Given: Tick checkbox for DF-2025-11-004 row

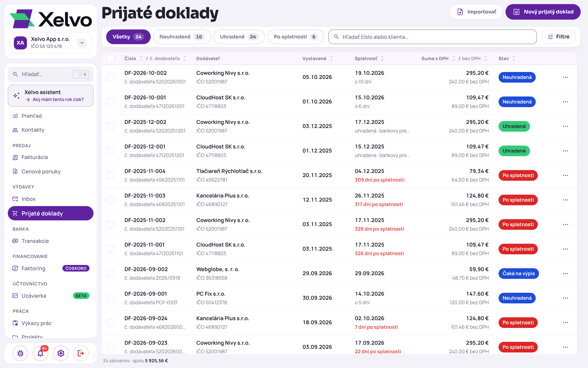Looking at the screenshot, I should coord(110,175).
